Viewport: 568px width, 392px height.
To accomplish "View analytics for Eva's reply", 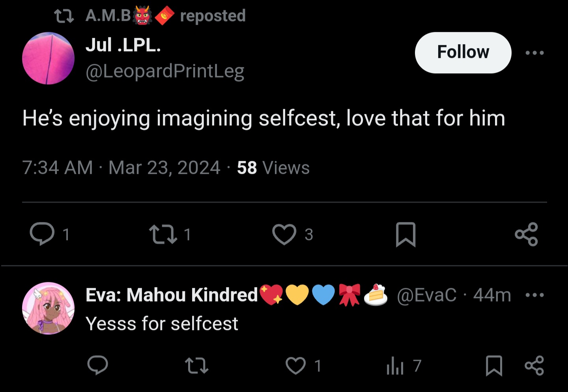I will click(395, 366).
